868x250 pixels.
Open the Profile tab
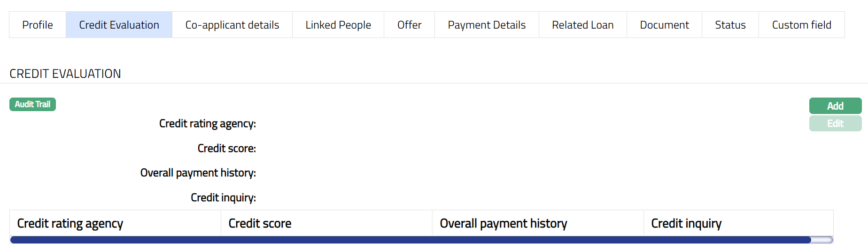[x=38, y=25]
